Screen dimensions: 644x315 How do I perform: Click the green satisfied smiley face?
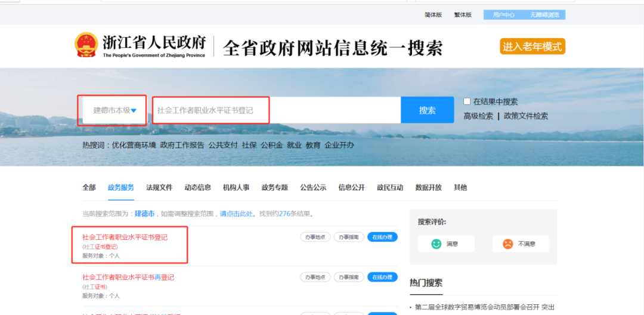pyautogui.click(x=436, y=243)
